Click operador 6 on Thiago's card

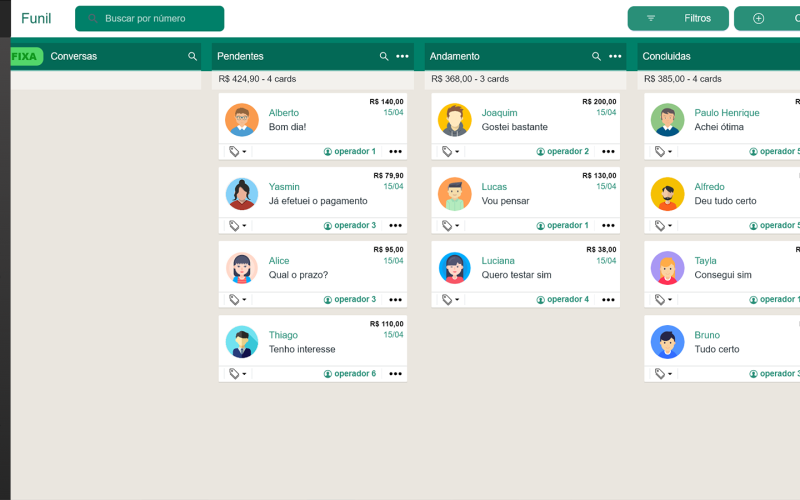[350, 373]
